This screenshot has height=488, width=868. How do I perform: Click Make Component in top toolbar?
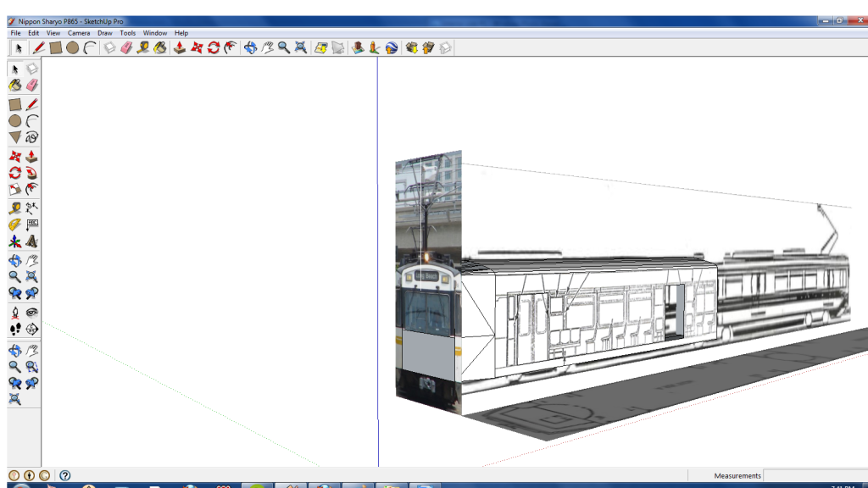(109, 48)
